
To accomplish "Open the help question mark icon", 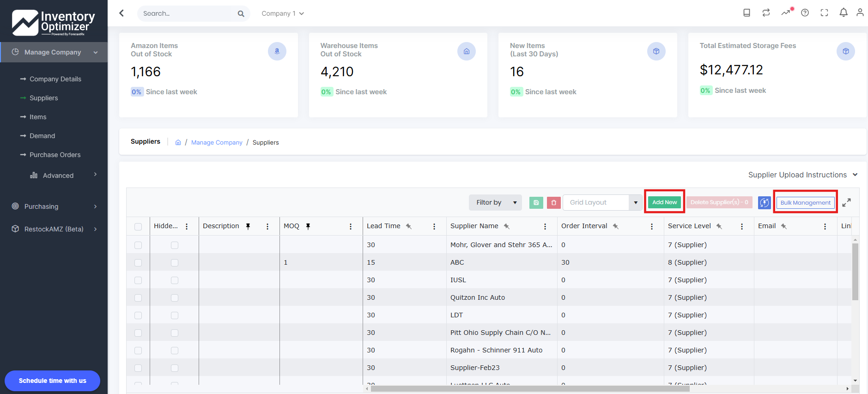I will (805, 13).
